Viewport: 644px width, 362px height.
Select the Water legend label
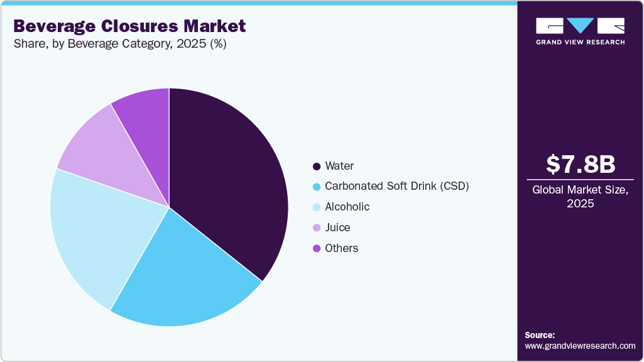pyautogui.click(x=339, y=166)
